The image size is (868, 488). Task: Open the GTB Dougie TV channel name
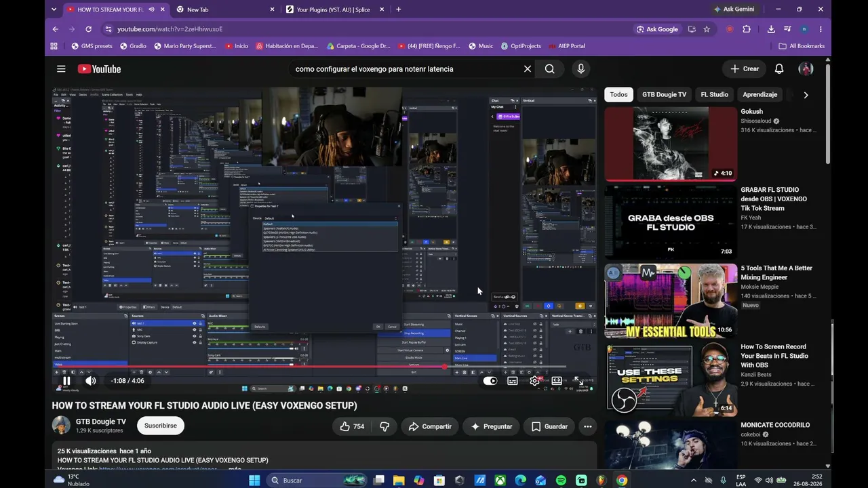point(101,422)
